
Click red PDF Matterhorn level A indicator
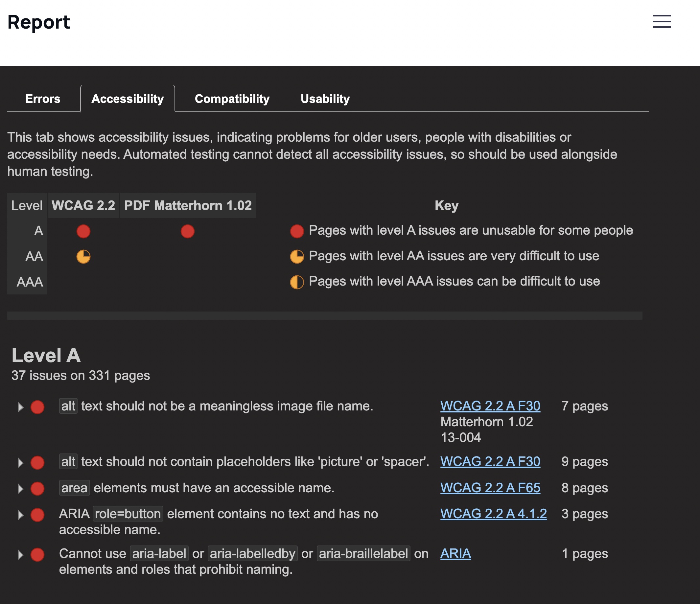point(188,231)
